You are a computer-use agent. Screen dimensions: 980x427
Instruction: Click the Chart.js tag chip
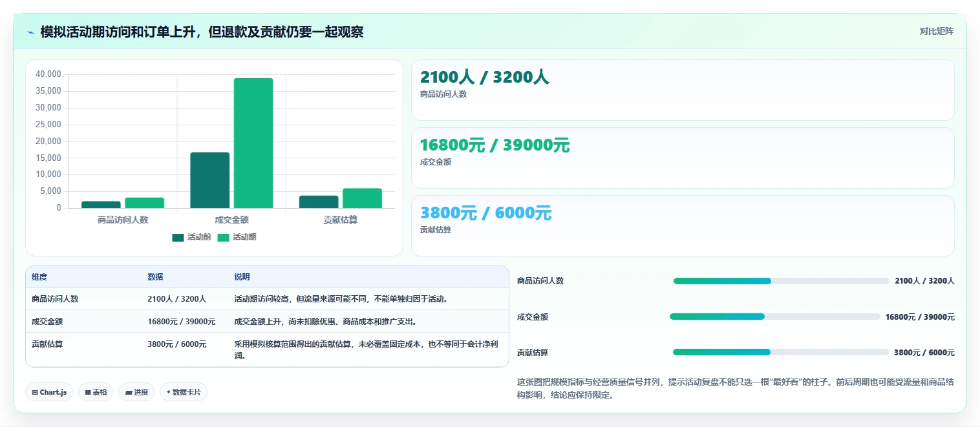click(x=49, y=392)
